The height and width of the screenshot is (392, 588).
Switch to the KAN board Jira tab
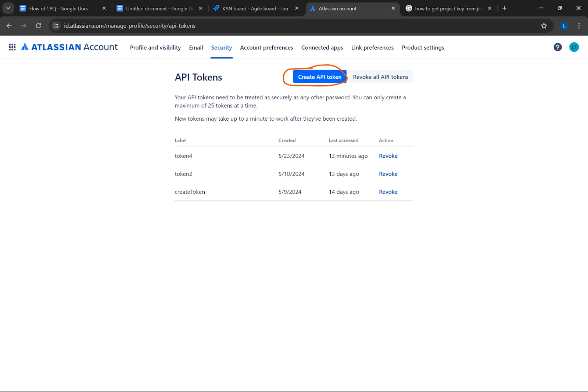pos(254,8)
